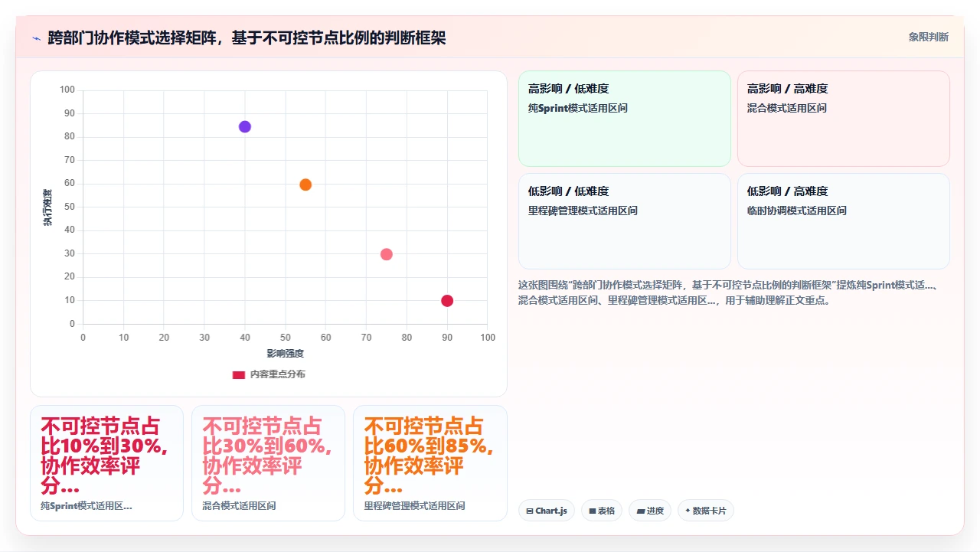Click the orange data point on the chart

click(305, 185)
